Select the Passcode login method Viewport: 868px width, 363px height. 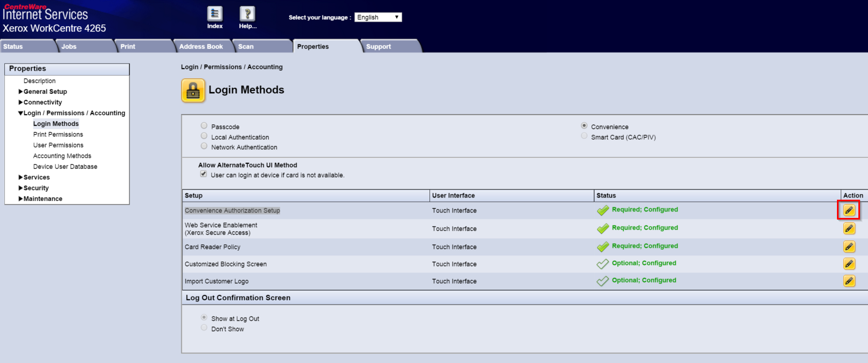click(x=204, y=126)
